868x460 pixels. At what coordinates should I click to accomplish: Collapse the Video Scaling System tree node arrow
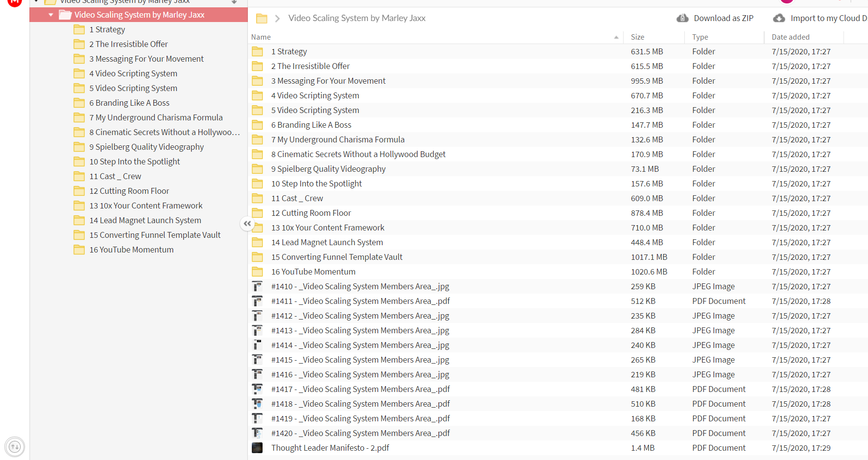click(50, 15)
